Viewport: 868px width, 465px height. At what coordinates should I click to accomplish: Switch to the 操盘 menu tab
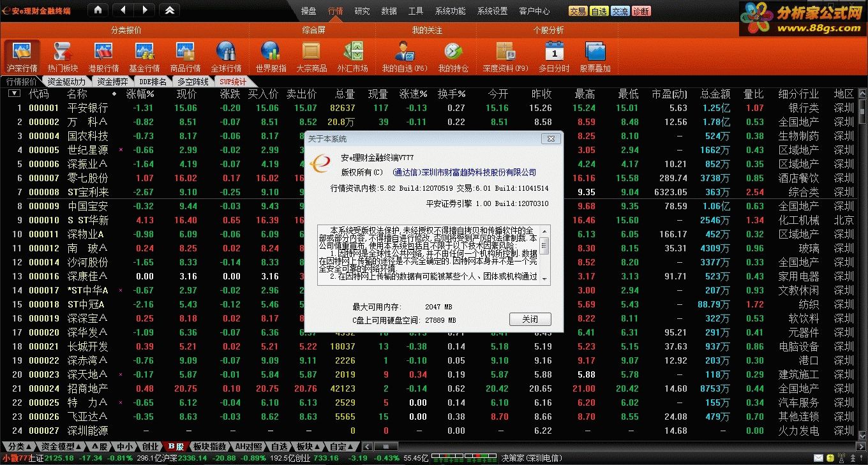click(x=308, y=11)
